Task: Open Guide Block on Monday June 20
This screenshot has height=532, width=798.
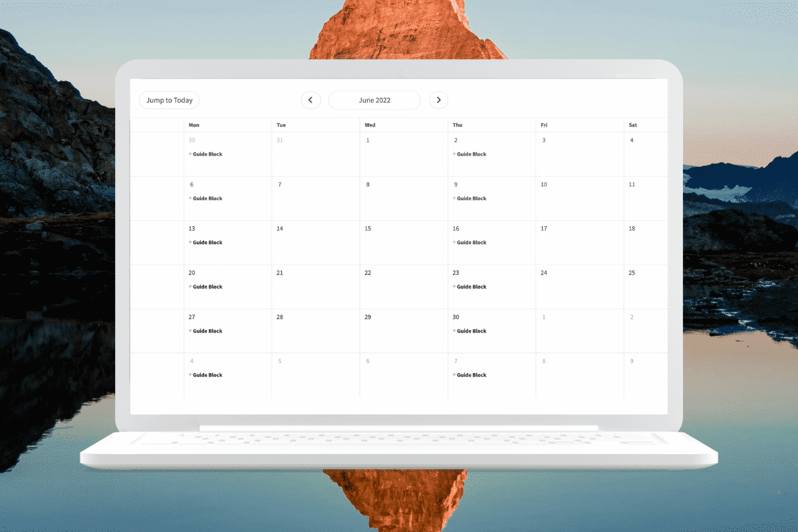Action: tap(206, 287)
